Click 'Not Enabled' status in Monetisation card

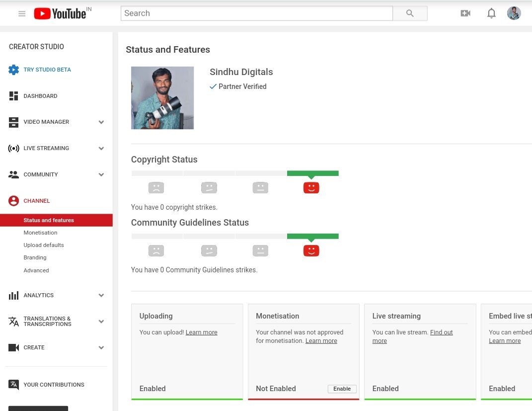point(276,389)
